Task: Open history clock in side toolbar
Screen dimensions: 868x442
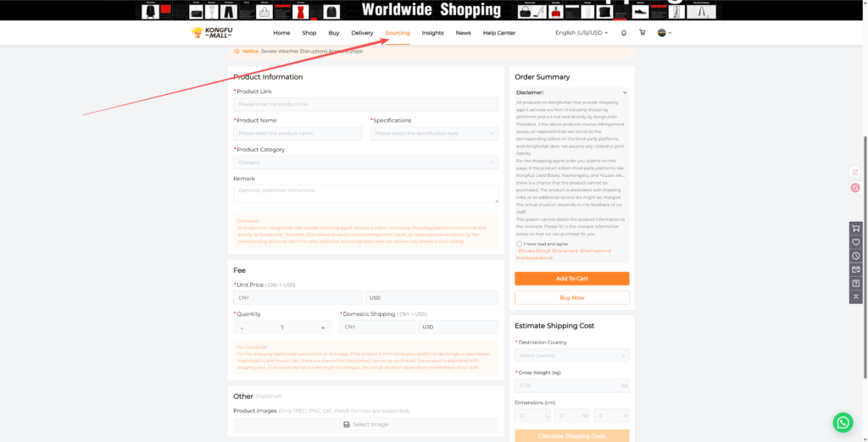Action: (856, 256)
